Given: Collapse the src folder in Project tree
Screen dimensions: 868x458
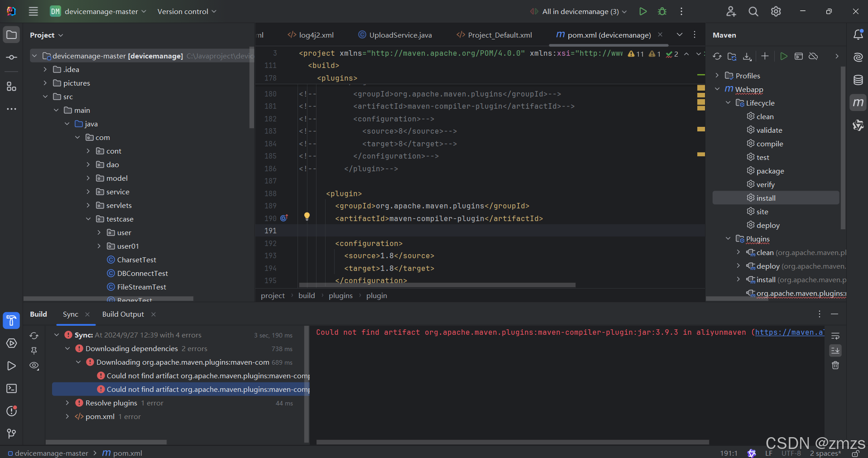Looking at the screenshot, I should pos(45,96).
